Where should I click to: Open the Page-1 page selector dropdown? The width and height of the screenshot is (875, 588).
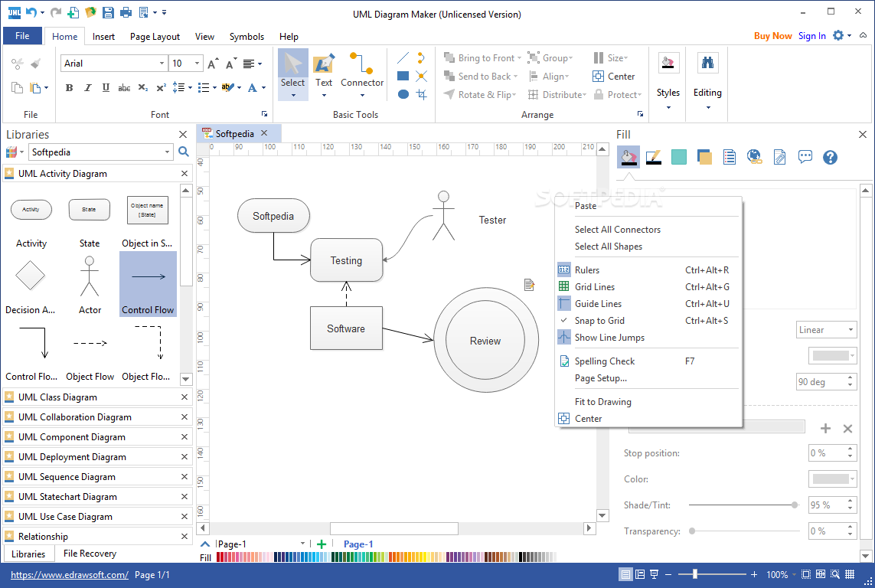pos(302,544)
